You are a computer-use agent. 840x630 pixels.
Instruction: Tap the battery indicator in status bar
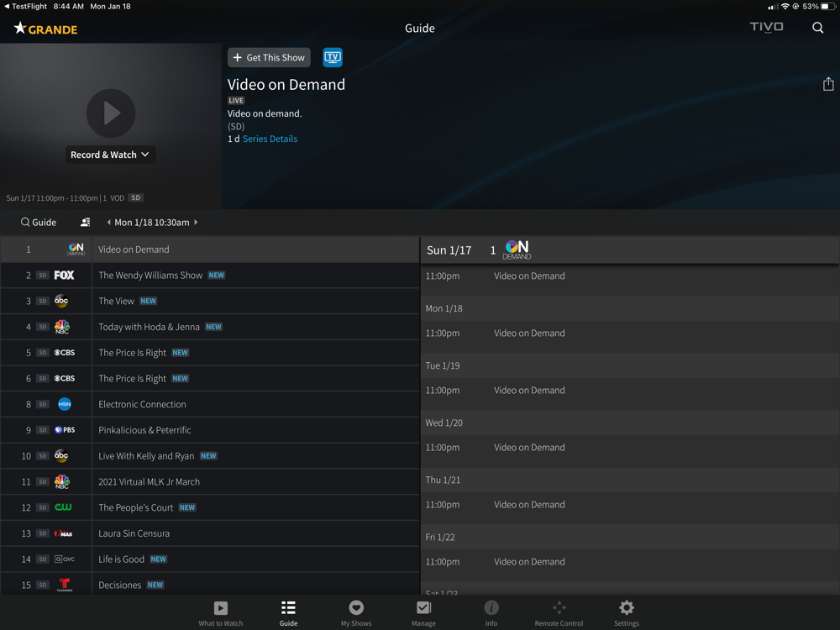pyautogui.click(x=829, y=7)
